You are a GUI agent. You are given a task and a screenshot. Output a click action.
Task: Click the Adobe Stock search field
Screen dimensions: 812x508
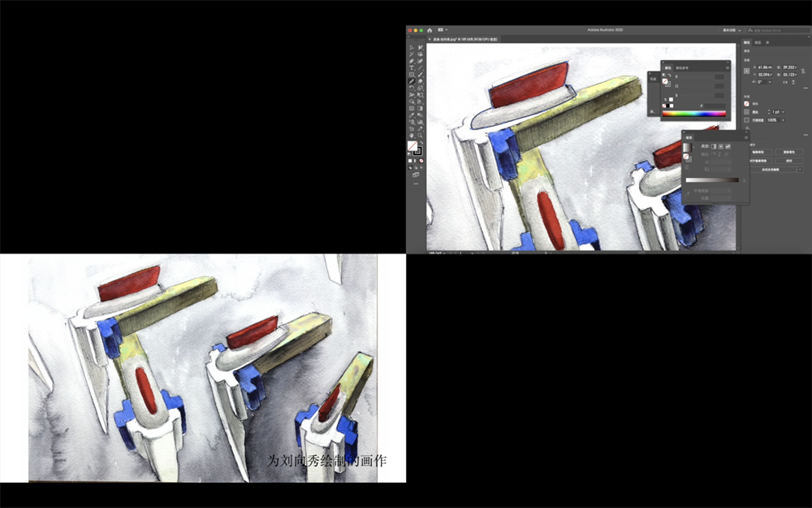(x=780, y=30)
